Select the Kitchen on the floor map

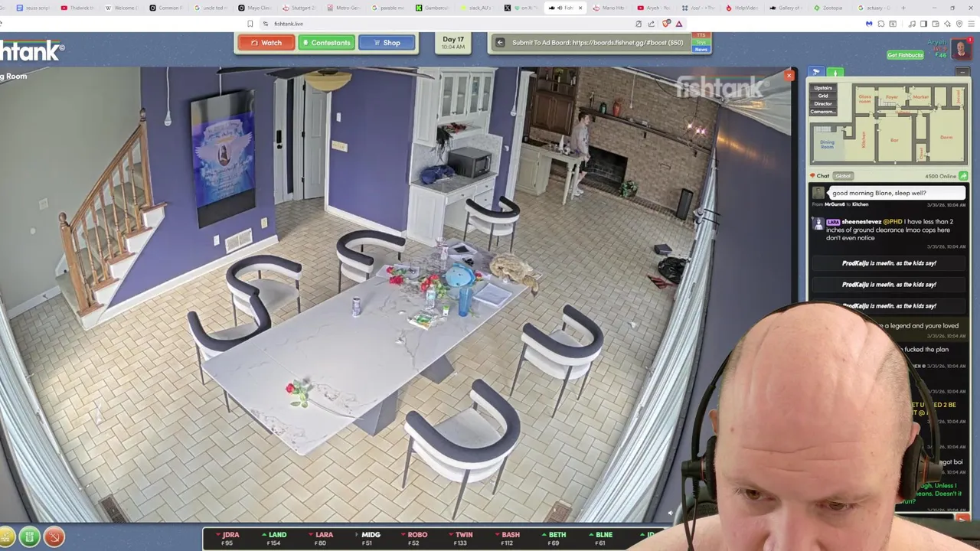click(864, 139)
